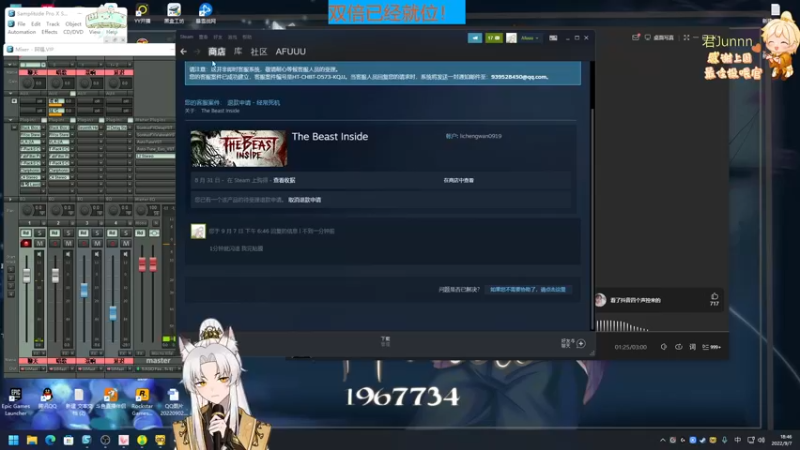Open Microsoft Edge from the taskbar

50,440
